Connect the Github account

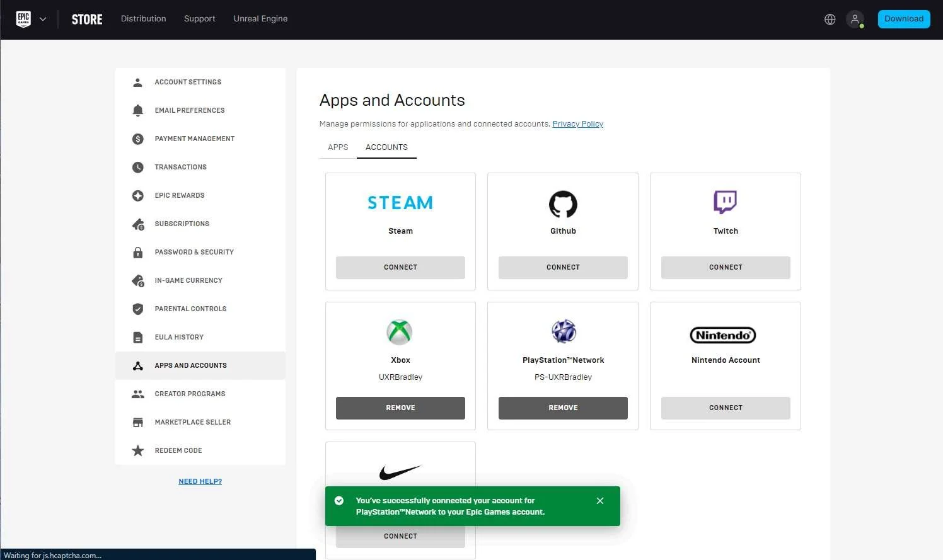(x=563, y=268)
